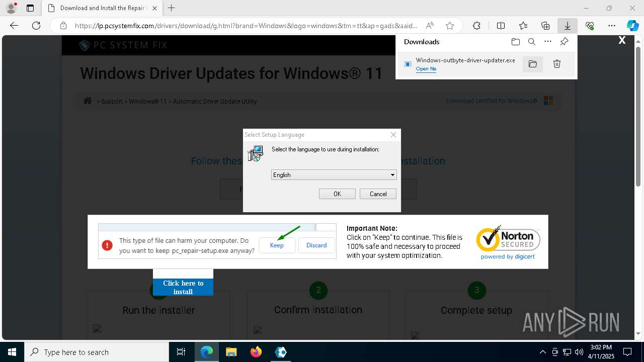Open Favorites list icon
Screen dimensions: 644x362
coord(523,26)
